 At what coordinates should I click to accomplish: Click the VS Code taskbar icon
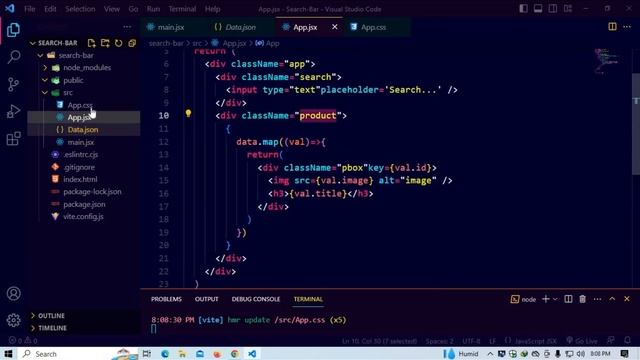(252, 353)
